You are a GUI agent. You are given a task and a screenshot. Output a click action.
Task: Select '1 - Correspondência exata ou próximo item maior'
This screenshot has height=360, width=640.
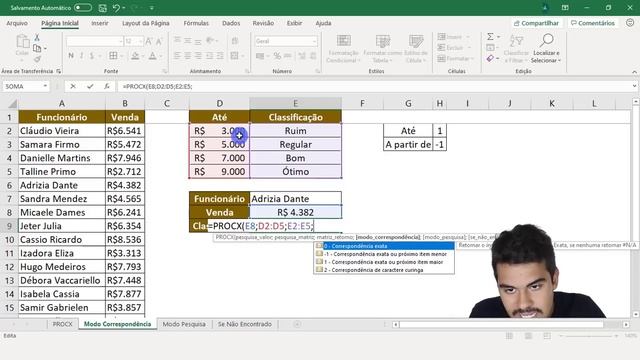(x=384, y=262)
